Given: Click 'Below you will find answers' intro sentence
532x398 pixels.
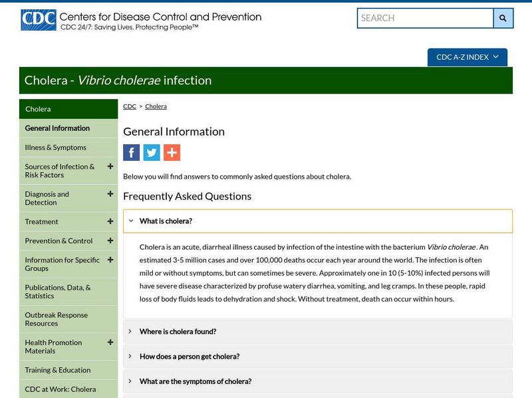Looking at the screenshot, I should tap(237, 177).
